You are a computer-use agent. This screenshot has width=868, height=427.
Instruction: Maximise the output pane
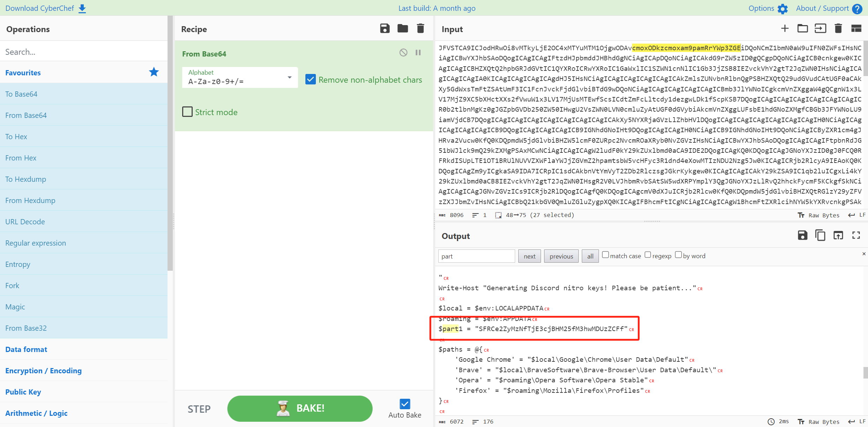tap(856, 235)
